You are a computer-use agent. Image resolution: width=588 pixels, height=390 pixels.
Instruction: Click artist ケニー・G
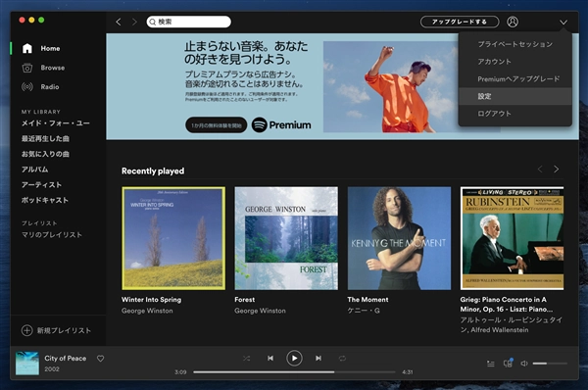[364, 311]
